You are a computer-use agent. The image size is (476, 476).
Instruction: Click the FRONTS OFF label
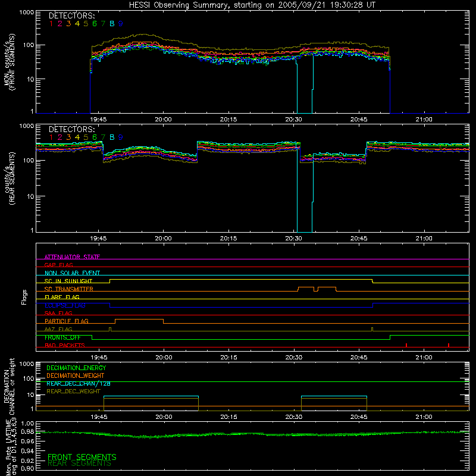(x=62, y=337)
